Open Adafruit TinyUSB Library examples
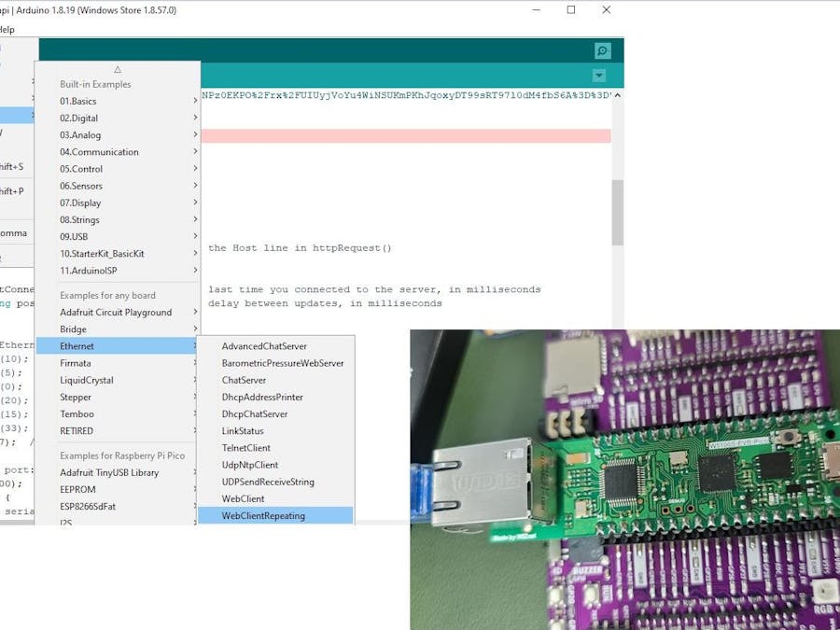 coord(118,472)
